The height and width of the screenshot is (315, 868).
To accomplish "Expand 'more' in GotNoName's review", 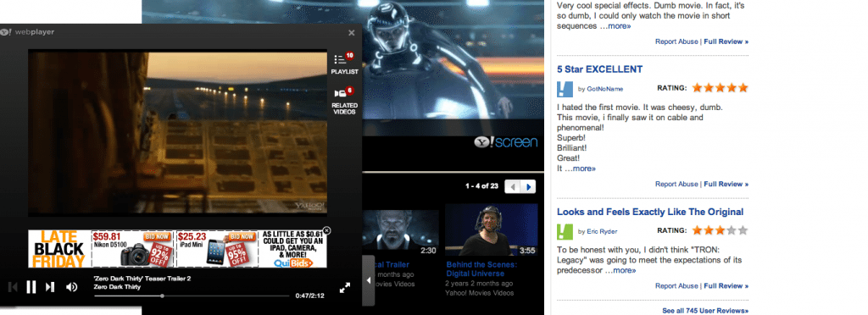I will (585, 169).
